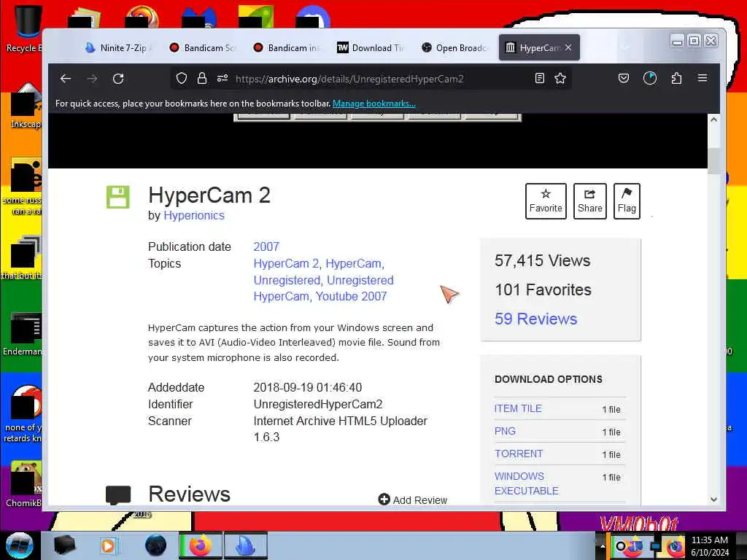Close the HyperCam tab
Screen dimensions: 747x560
[x=568, y=47]
